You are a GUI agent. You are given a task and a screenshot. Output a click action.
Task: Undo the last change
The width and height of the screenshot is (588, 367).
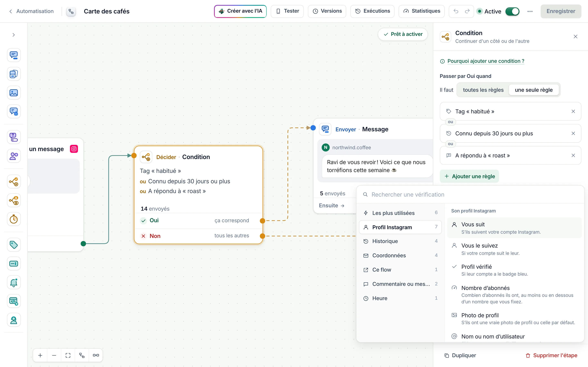click(x=456, y=11)
